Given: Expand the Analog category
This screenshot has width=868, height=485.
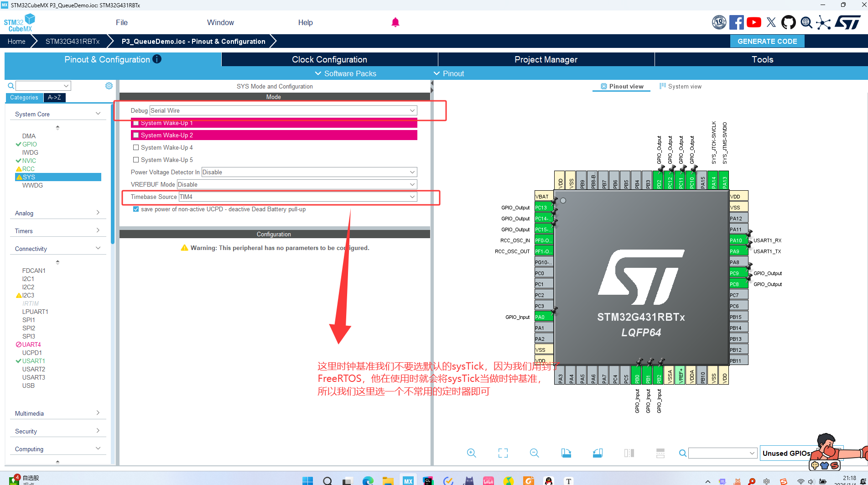Looking at the screenshot, I should (57, 213).
